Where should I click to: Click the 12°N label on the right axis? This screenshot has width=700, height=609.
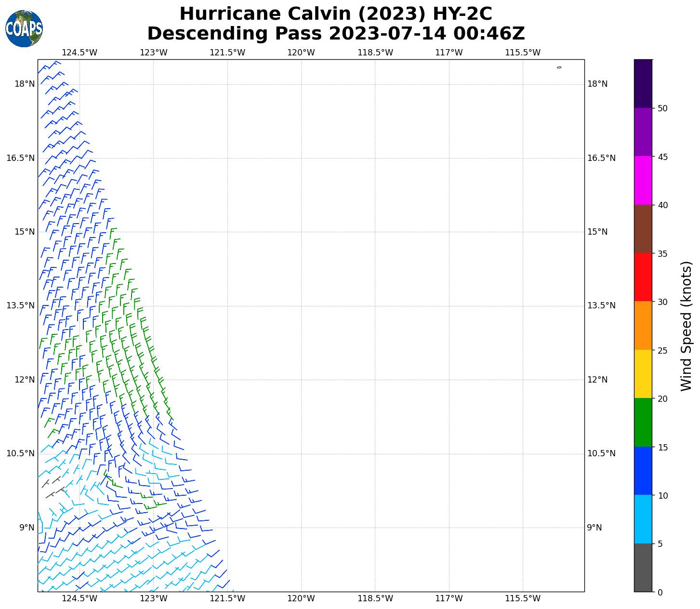pyautogui.click(x=597, y=380)
